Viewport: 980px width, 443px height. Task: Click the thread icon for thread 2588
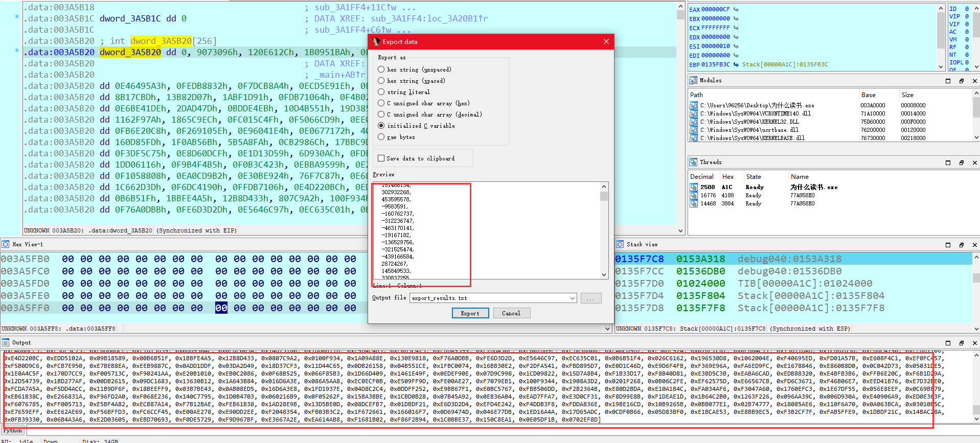point(694,187)
